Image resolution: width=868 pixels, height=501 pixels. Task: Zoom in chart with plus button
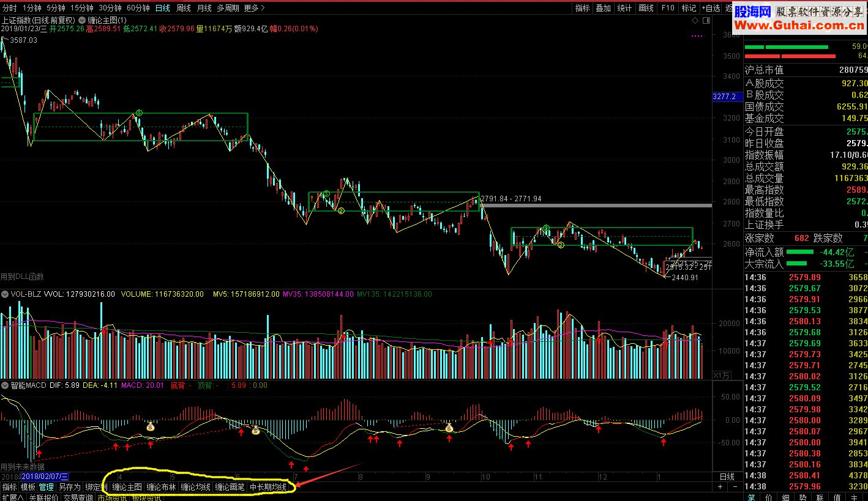(x=720, y=488)
